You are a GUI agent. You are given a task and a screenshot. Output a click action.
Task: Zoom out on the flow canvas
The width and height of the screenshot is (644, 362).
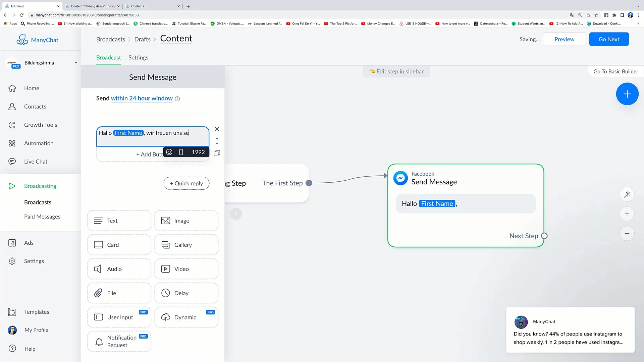[x=627, y=234]
